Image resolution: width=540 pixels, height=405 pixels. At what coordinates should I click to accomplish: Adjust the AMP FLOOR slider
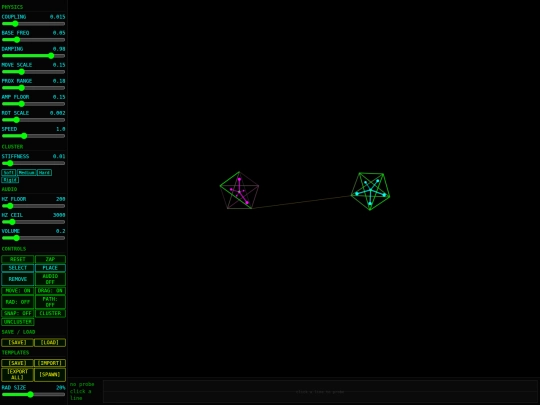pos(33,104)
